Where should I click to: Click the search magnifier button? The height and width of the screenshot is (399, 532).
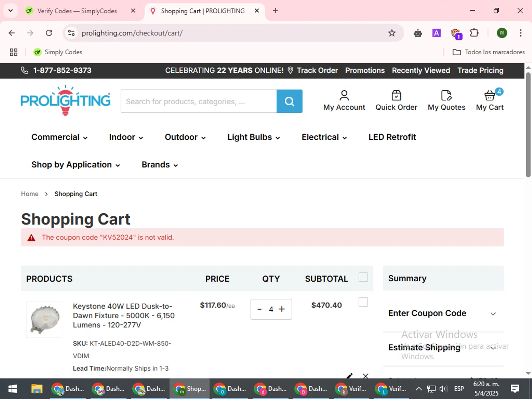(x=289, y=101)
